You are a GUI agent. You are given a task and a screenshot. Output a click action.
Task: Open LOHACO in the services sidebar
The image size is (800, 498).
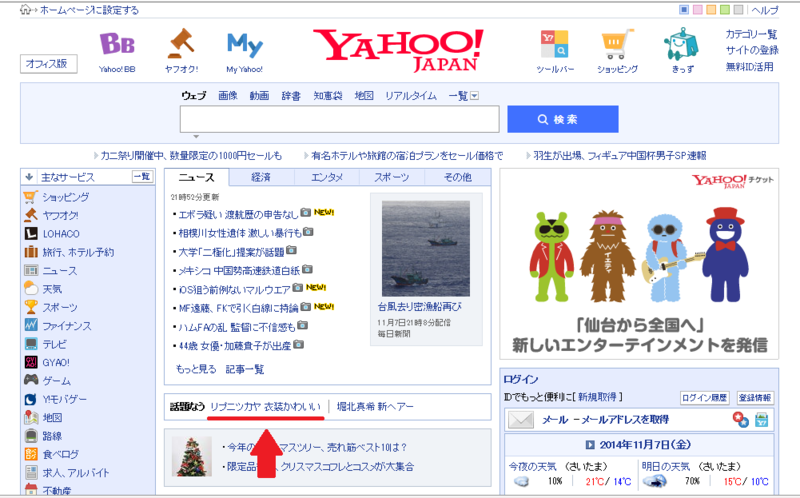61,234
